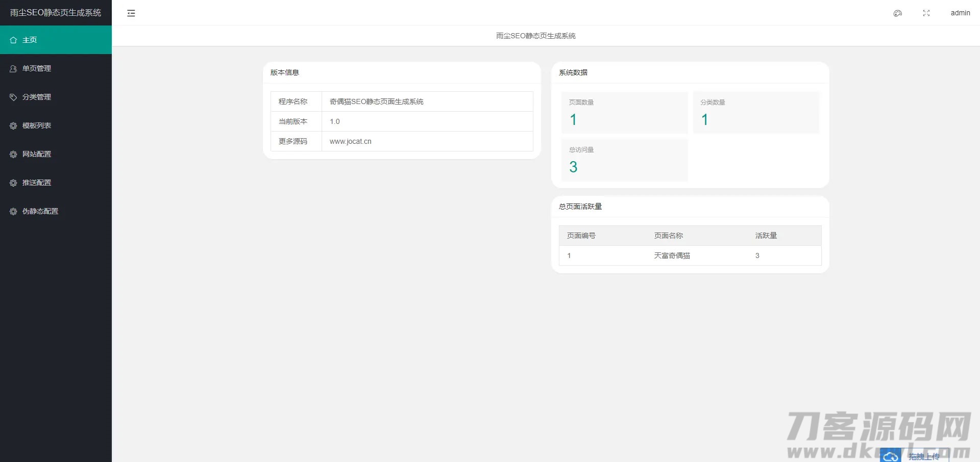Screen dimensions: 980x462
Task: Click the 总访问量 statistic card
Action: tap(624, 160)
